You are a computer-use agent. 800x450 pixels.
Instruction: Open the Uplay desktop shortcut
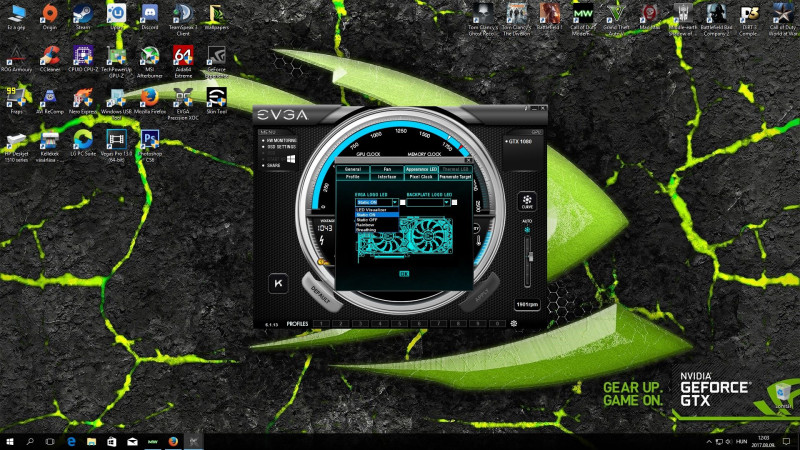(x=116, y=17)
